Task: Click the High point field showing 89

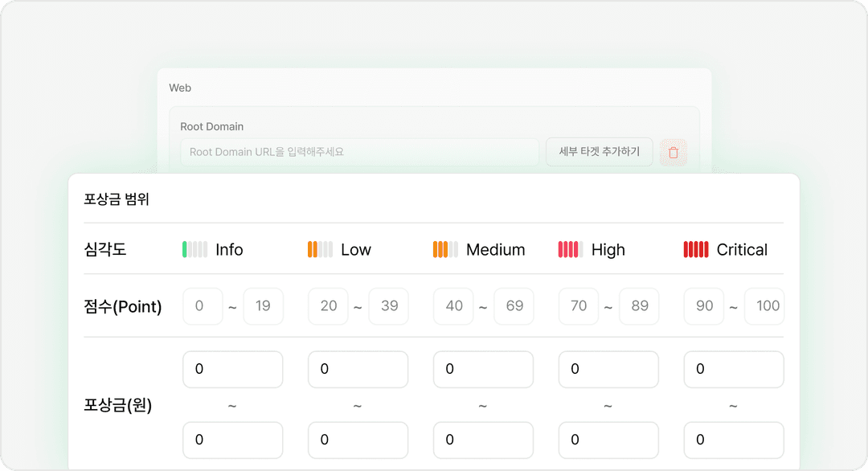Action: click(x=640, y=306)
